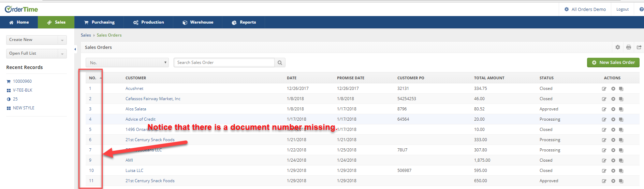Screen dimensions: 644x189
Task: Open list settings gear icon
Action: pyautogui.click(x=618, y=47)
